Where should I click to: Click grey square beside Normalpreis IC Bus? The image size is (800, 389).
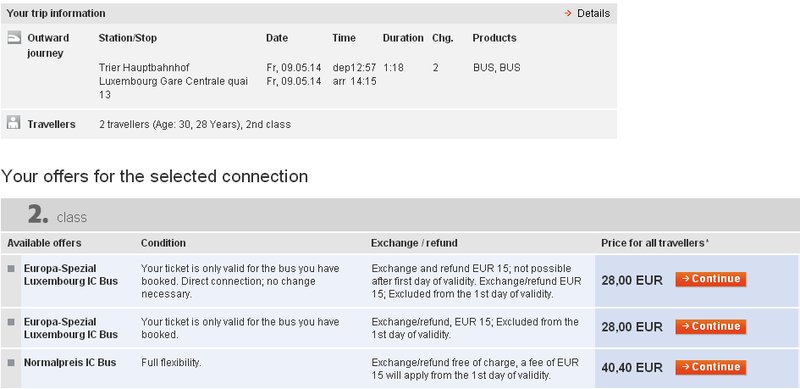point(11,362)
